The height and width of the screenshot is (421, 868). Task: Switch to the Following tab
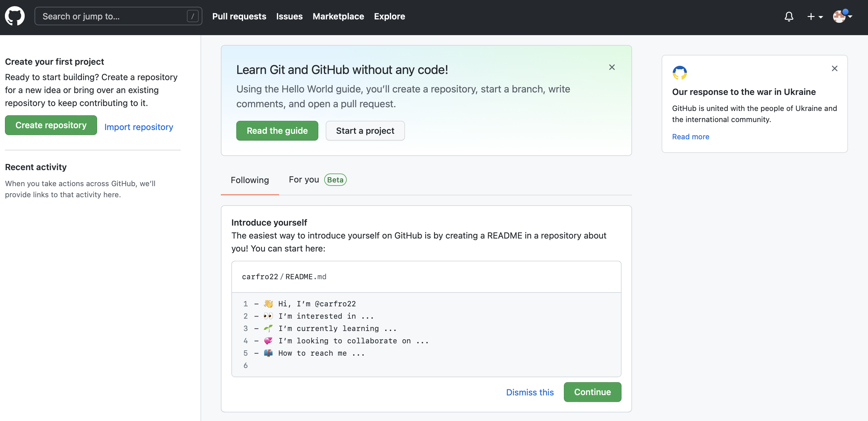250,180
